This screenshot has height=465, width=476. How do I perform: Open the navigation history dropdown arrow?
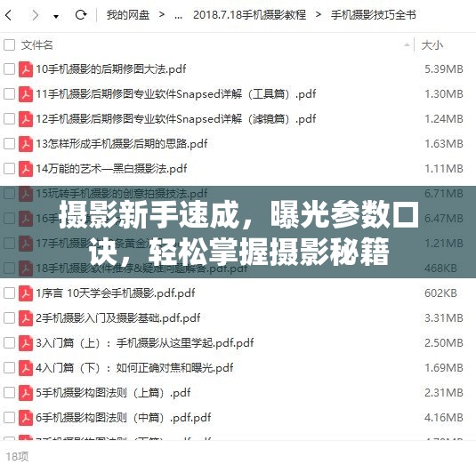(x=56, y=16)
